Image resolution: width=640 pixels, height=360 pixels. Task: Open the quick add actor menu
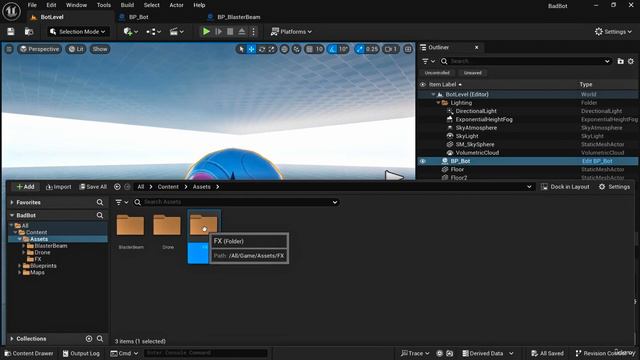pos(131,31)
